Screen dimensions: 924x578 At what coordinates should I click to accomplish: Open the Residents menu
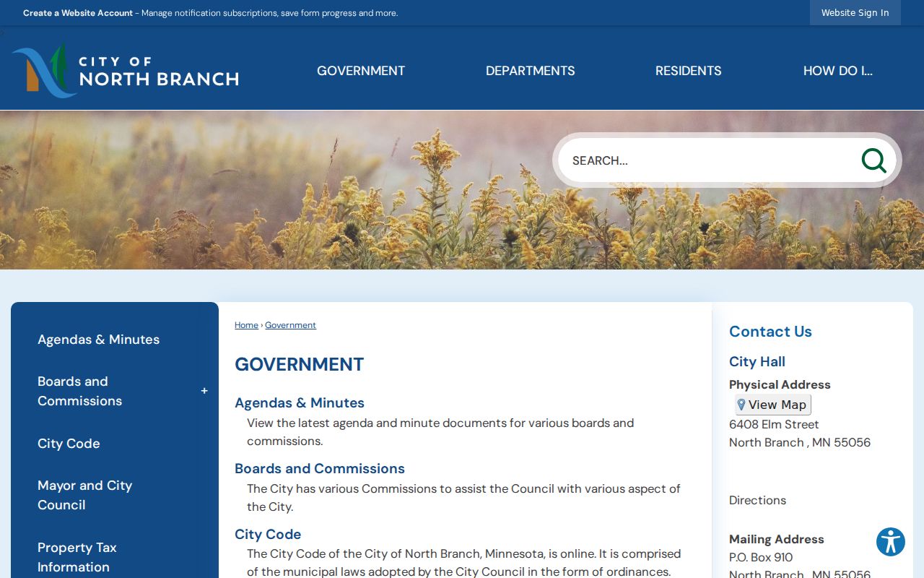[x=689, y=71]
